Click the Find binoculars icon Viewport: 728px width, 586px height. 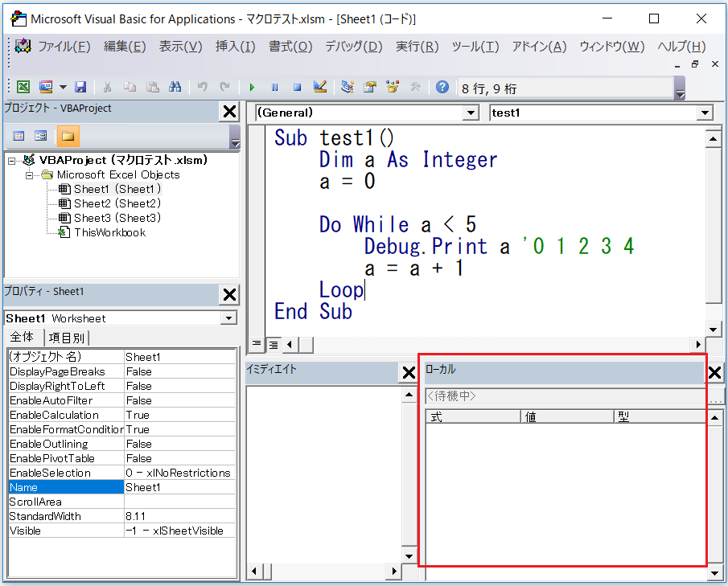pyautogui.click(x=175, y=87)
